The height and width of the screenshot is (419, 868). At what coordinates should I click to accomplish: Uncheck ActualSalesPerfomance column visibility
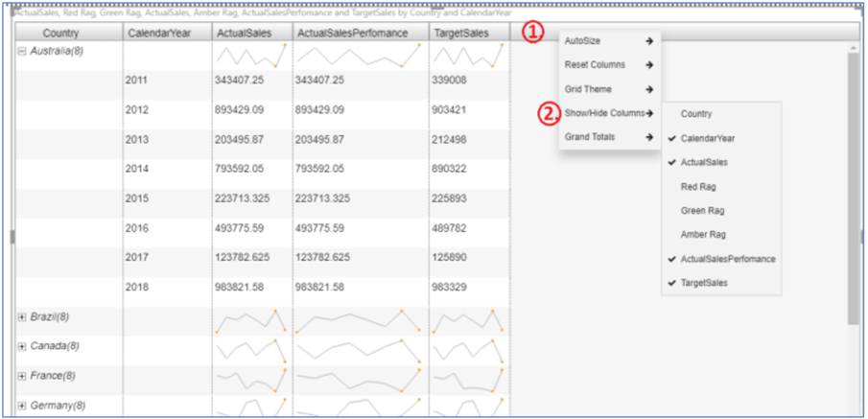pos(721,259)
